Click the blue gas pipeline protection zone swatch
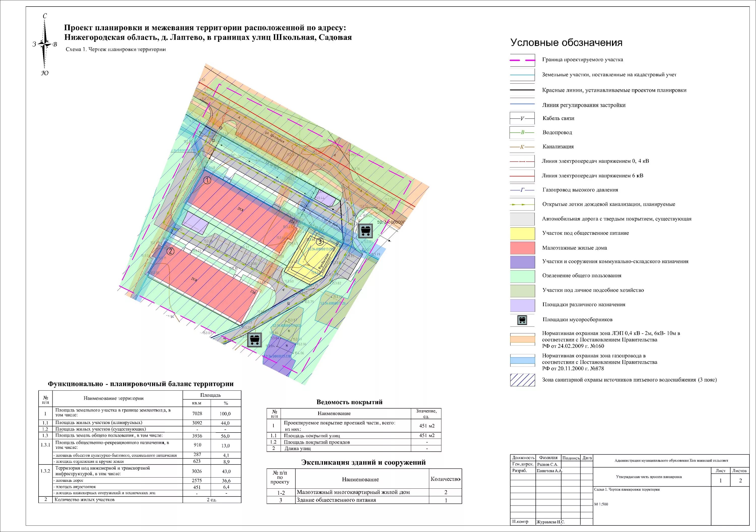Image resolution: width=756 pixels, height=532 pixels. tap(522, 360)
